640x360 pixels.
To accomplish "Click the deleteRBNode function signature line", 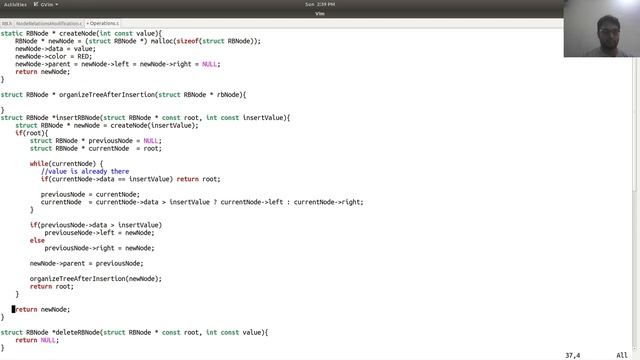I will click(134, 333).
